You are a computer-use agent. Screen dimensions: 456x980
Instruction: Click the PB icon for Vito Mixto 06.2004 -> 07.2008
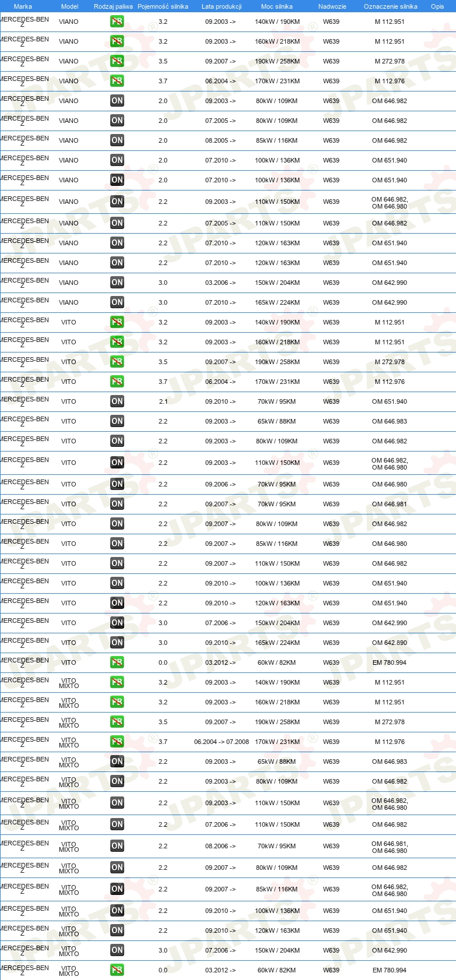tap(117, 742)
